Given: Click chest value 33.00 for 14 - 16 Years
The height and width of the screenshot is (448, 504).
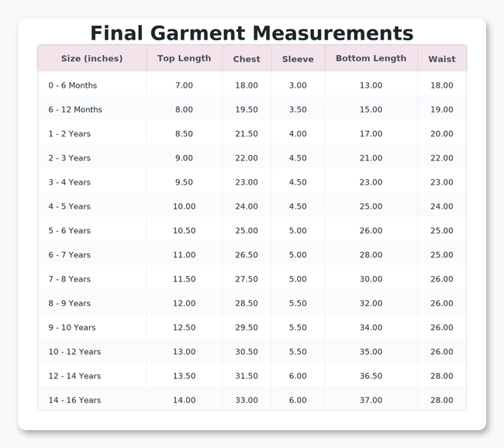Looking at the screenshot, I should tap(247, 400).
